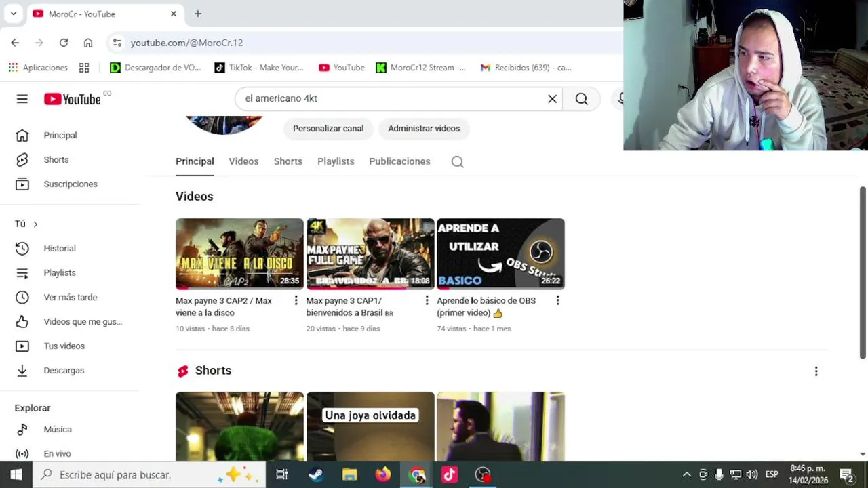Clear the search box text
This screenshot has width=868, height=488.
click(x=552, y=98)
